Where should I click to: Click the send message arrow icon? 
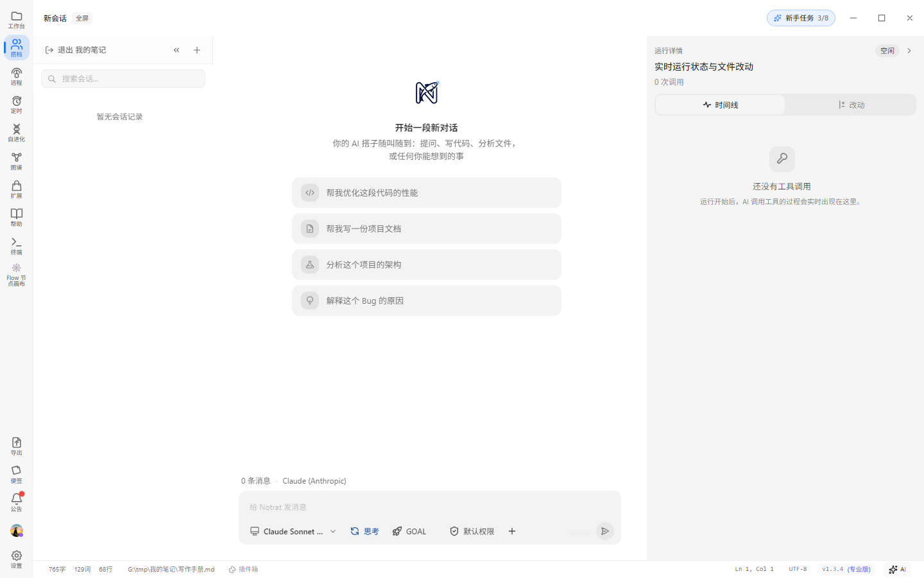[605, 531]
